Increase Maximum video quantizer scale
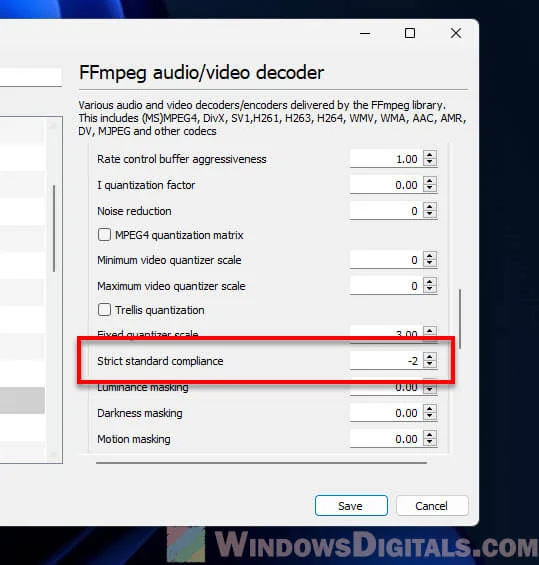 tap(429, 282)
